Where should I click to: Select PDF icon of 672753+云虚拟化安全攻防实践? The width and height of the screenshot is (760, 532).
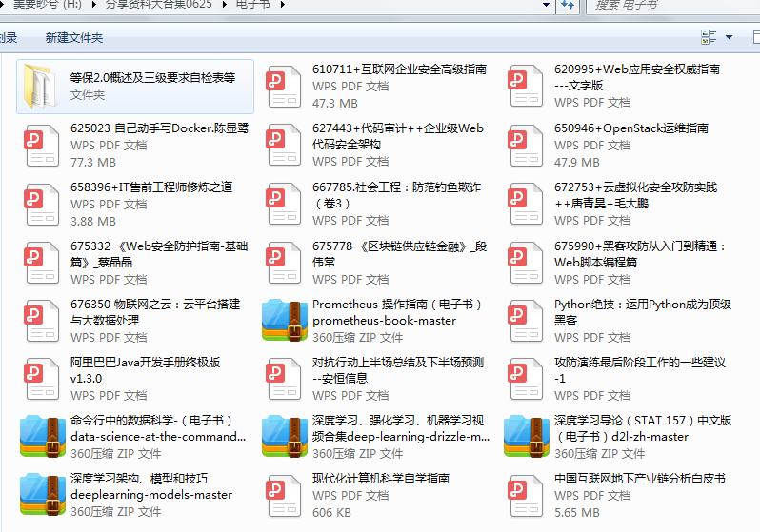coord(526,204)
